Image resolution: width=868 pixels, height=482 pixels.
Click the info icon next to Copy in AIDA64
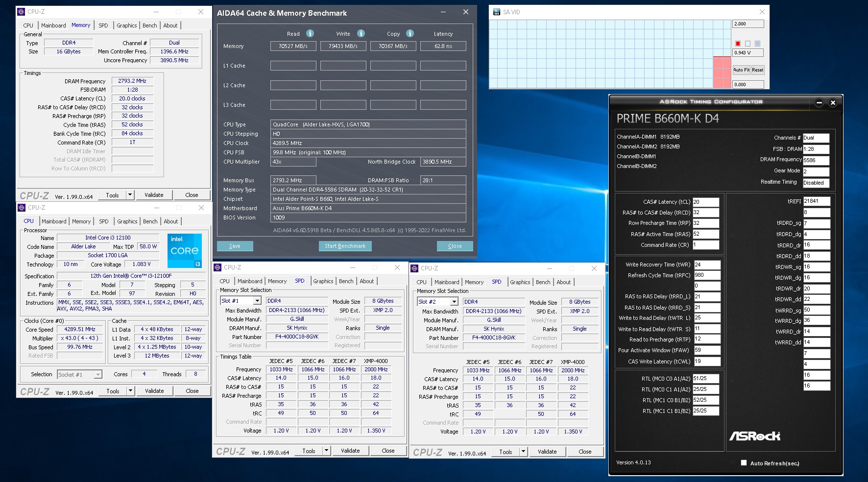click(410, 33)
